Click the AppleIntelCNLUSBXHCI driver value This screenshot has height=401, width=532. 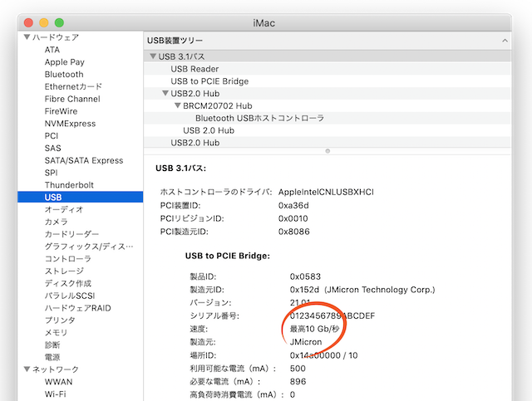(326, 192)
